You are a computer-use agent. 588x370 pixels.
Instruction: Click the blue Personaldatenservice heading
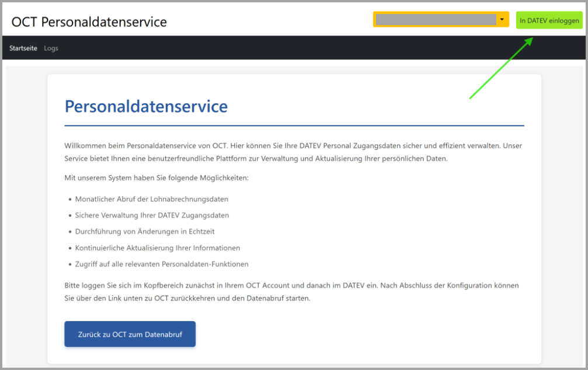[146, 106]
